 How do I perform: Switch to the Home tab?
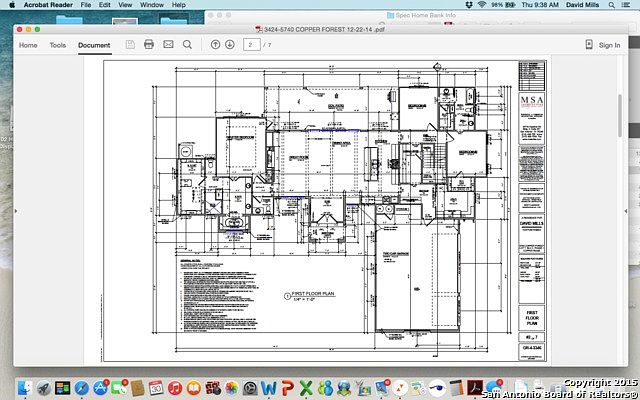point(28,45)
